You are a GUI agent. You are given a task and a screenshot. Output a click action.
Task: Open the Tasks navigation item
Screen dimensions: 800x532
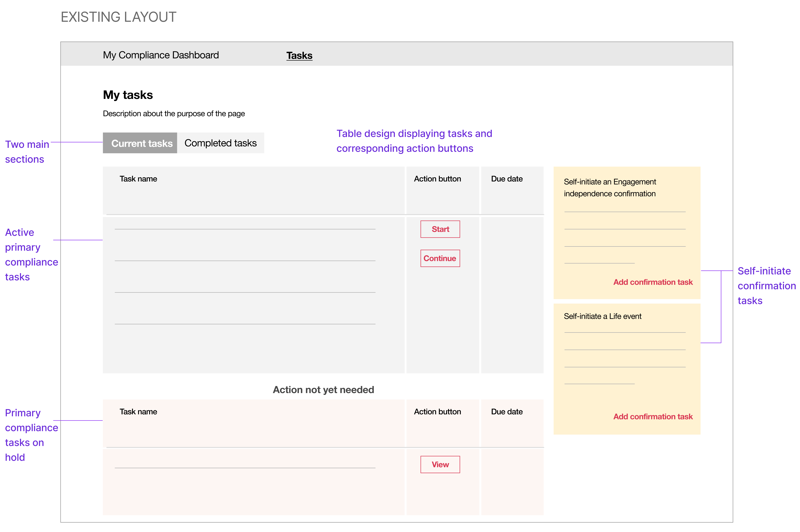(x=299, y=55)
